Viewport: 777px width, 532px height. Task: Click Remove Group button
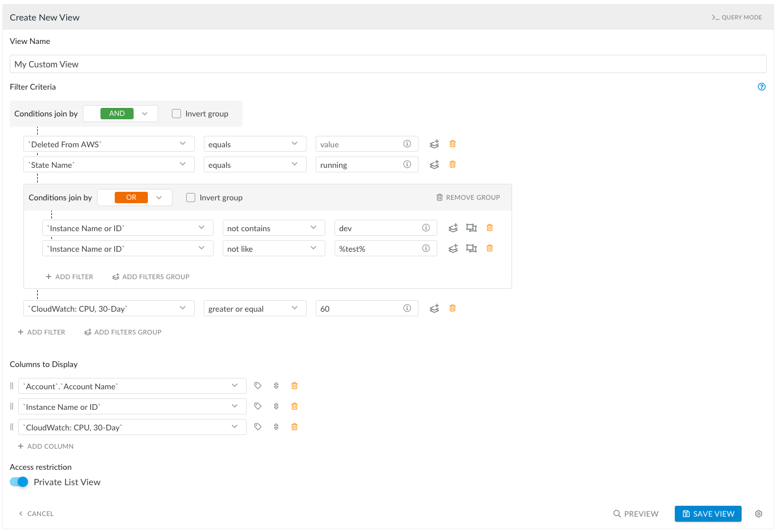click(x=468, y=198)
